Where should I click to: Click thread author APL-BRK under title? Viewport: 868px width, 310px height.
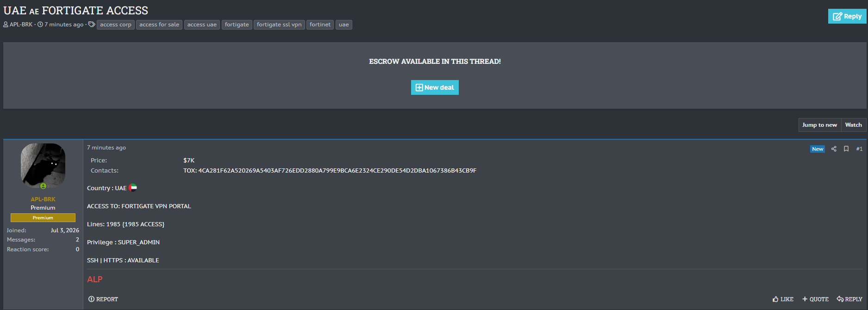pyautogui.click(x=21, y=25)
